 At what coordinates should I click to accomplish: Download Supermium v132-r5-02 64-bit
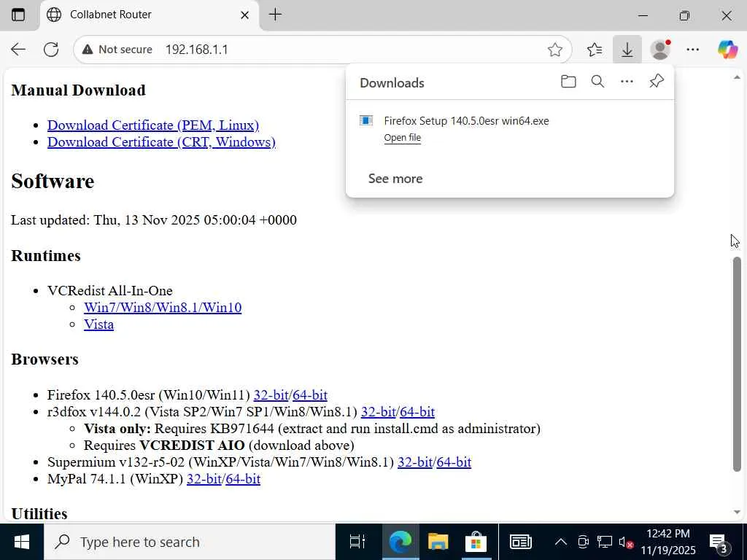click(454, 462)
